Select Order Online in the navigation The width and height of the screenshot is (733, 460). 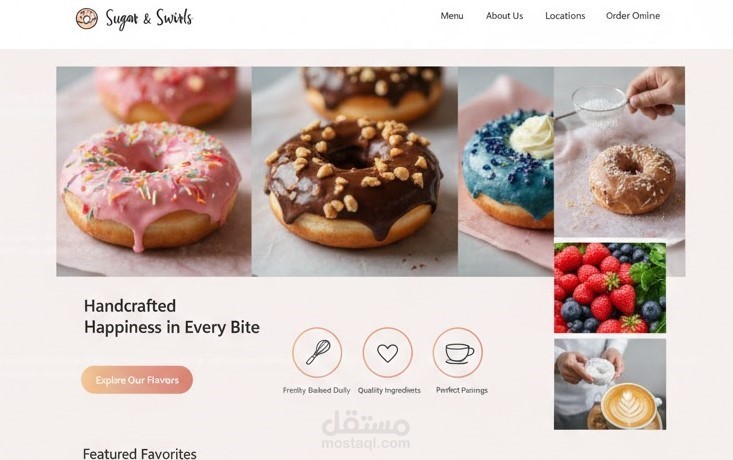633,16
